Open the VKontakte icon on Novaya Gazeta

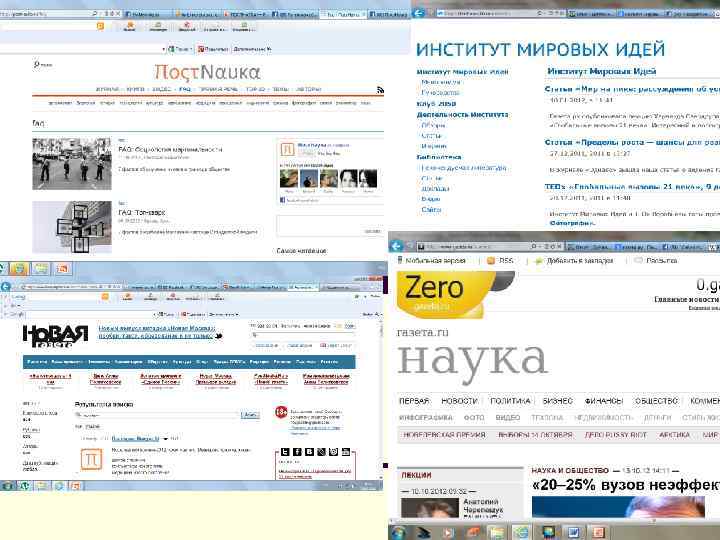(x=309, y=452)
